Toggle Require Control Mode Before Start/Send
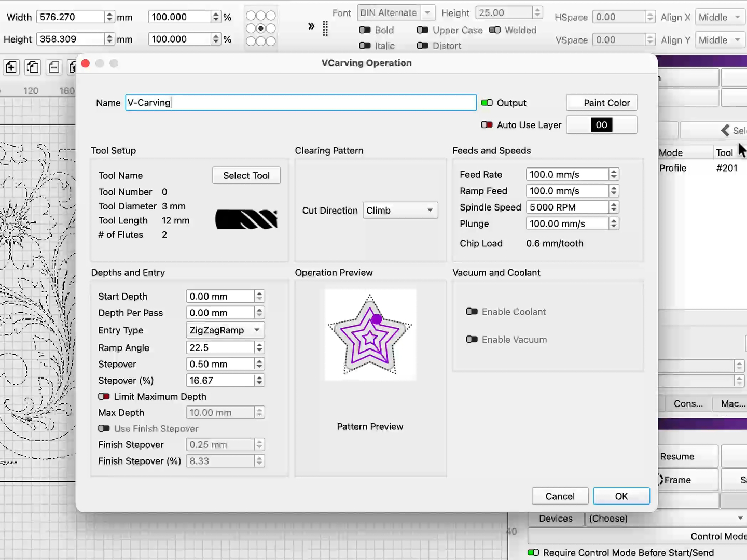Viewport: 747px width, 560px height. 533,553
